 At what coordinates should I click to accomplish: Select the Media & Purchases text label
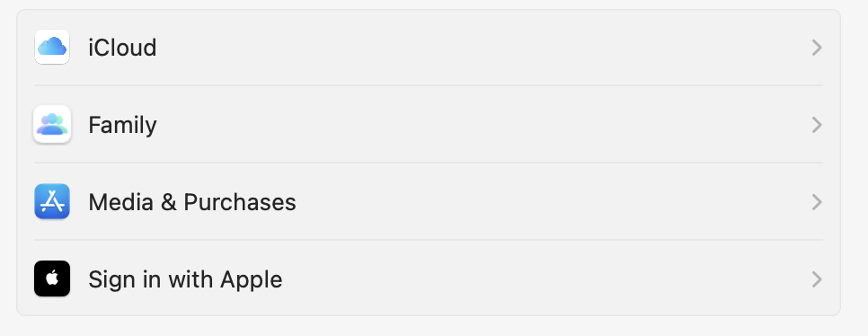(192, 202)
